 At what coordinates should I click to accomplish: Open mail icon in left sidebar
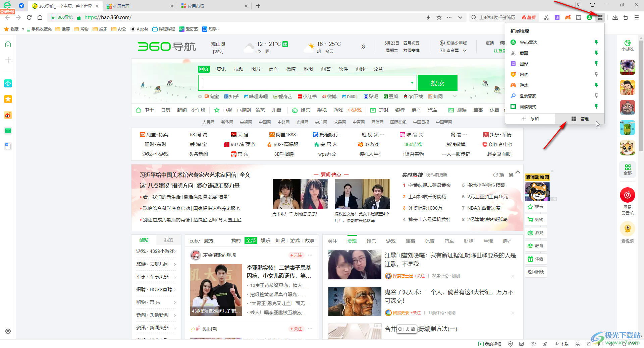pos(8,131)
